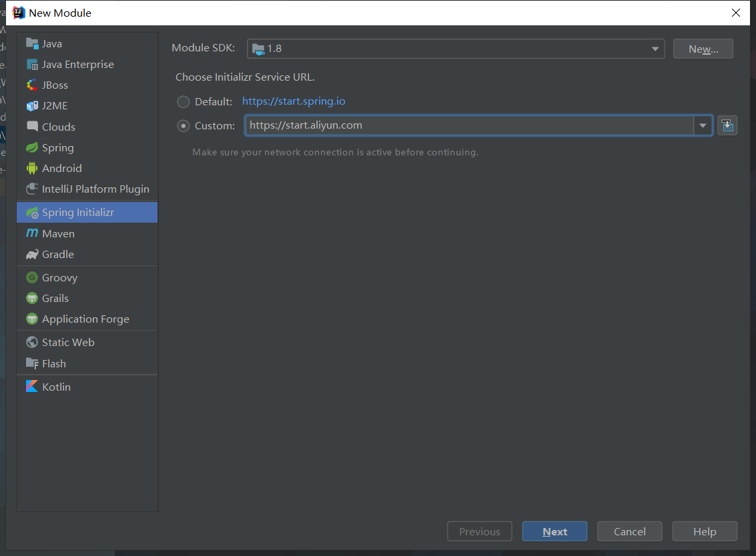The image size is (756, 556).
Task: Select the Spring leaf icon
Action: pyautogui.click(x=32, y=147)
